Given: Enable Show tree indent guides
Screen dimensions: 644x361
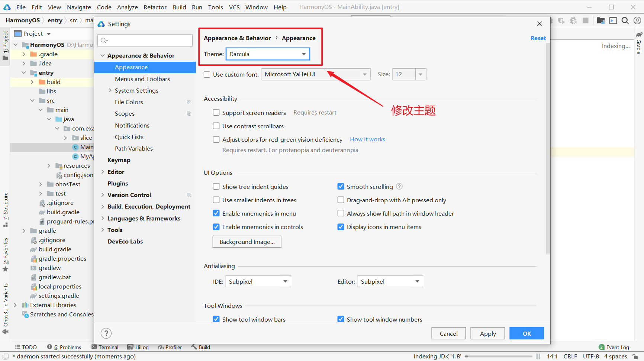Looking at the screenshot, I should (x=216, y=186).
